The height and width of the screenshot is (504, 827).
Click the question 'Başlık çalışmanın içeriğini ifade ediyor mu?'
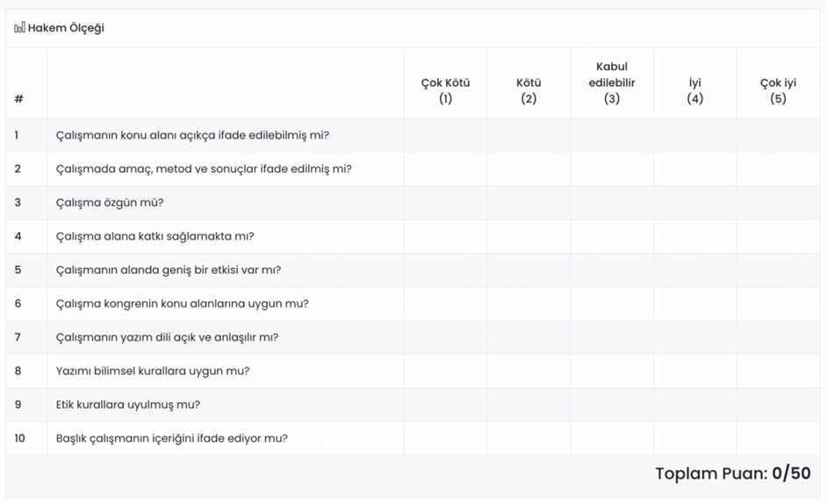tap(172, 438)
